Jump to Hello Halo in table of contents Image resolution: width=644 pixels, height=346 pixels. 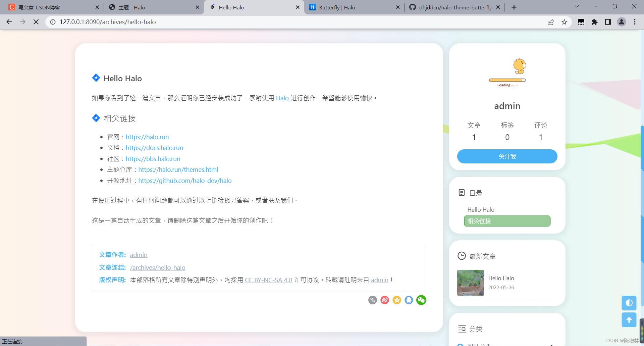pos(481,209)
